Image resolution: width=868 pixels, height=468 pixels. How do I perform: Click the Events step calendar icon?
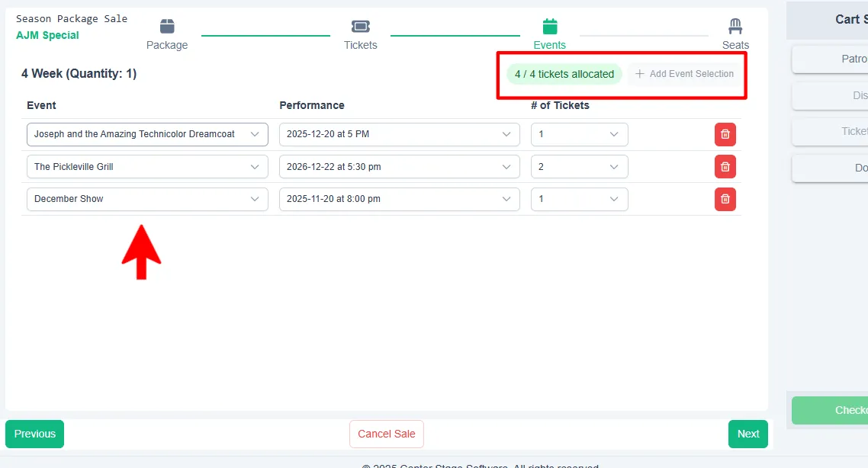point(550,26)
